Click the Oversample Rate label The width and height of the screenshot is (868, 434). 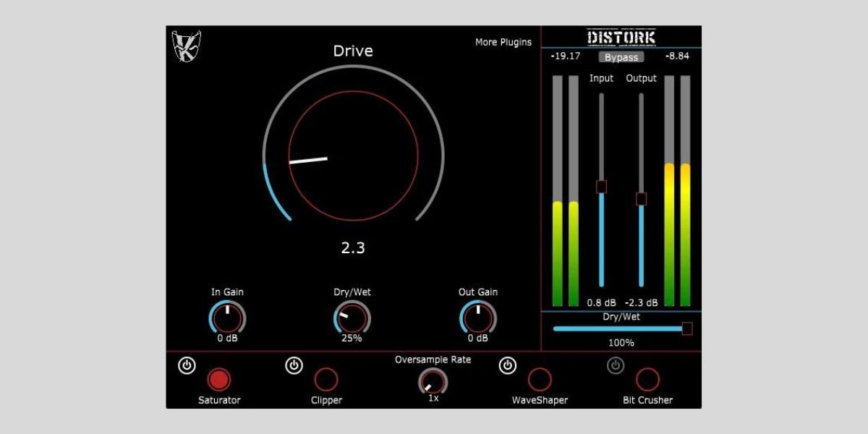click(433, 359)
